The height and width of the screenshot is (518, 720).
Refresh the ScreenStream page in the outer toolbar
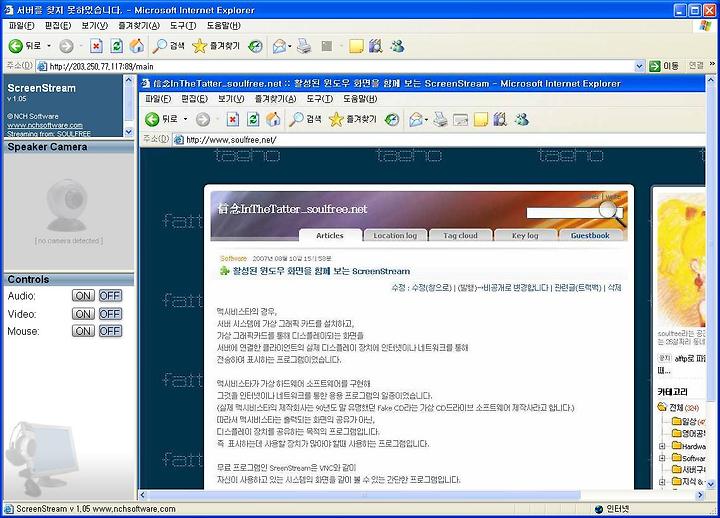tap(117, 45)
